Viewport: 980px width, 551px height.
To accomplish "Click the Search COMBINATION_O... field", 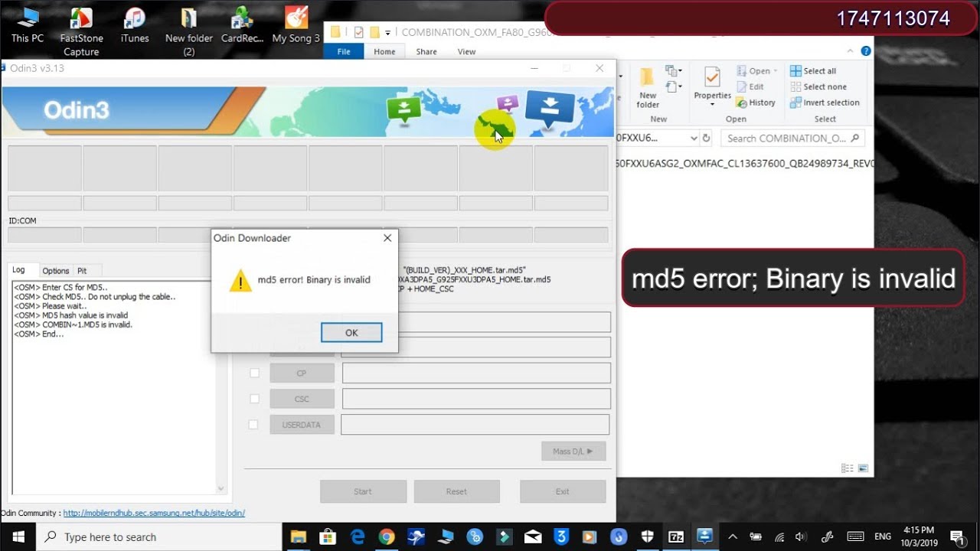I will coord(793,139).
